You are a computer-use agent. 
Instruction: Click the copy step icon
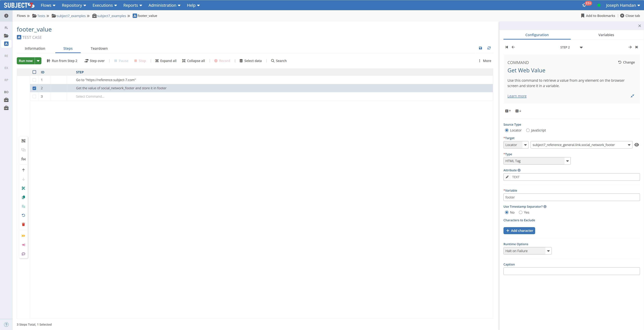pyautogui.click(x=23, y=197)
